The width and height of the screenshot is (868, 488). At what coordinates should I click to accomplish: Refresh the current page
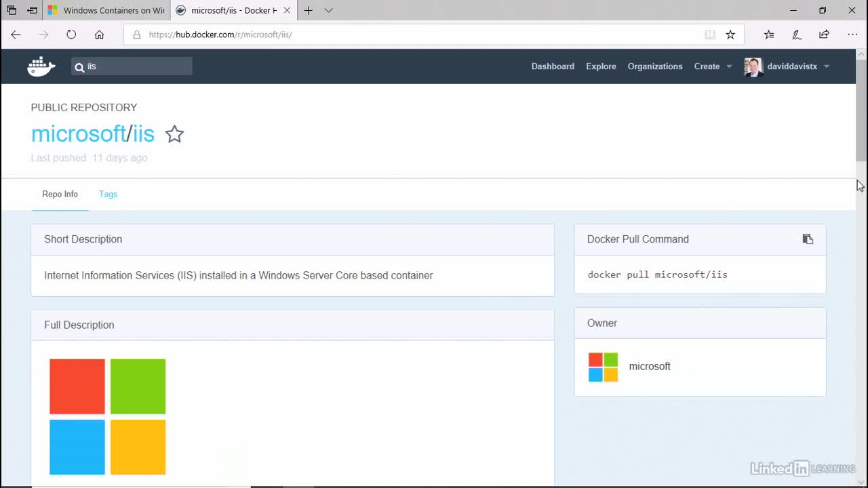(71, 35)
